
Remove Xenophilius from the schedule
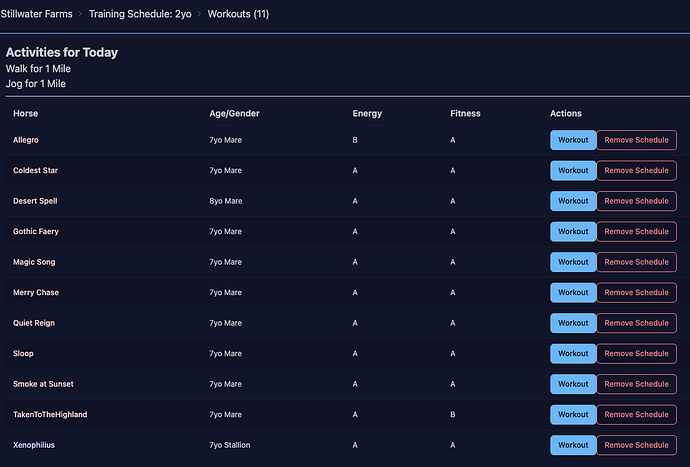click(x=636, y=445)
